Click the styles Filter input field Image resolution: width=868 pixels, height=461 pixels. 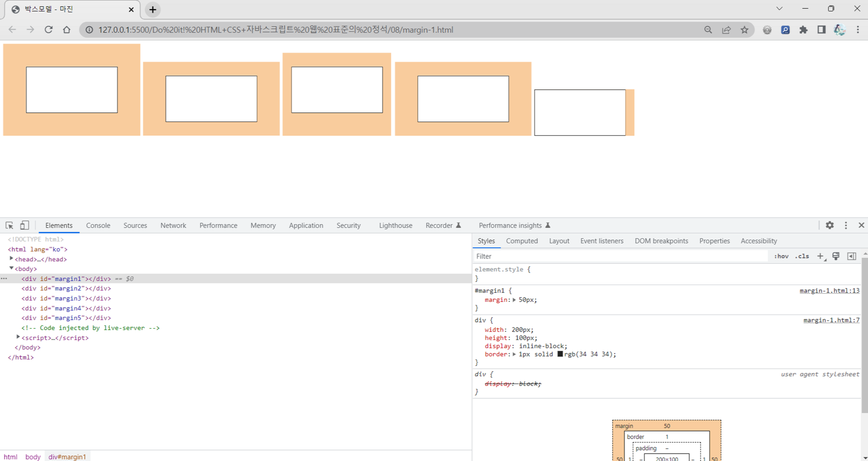[620, 256]
